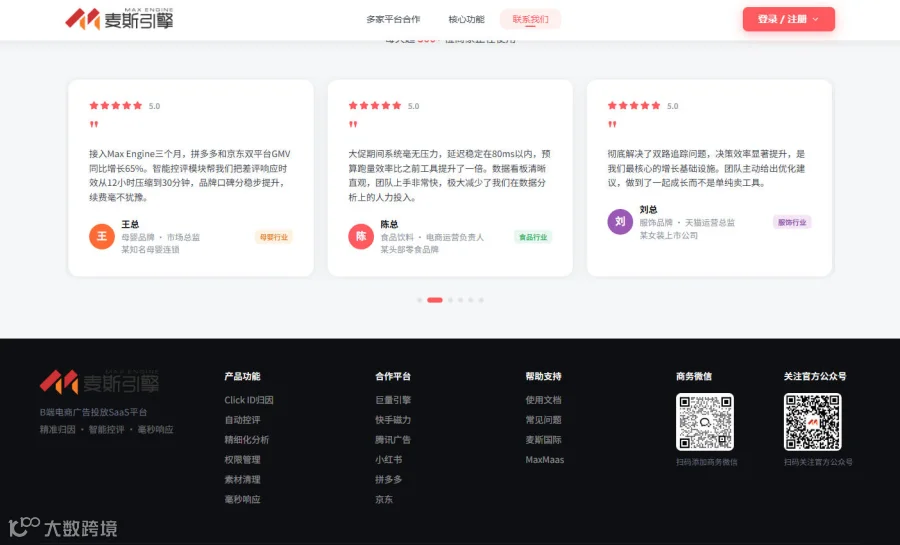This screenshot has height=545, width=900.
Task: Click the 服饰行业 tag
Action: (x=792, y=222)
